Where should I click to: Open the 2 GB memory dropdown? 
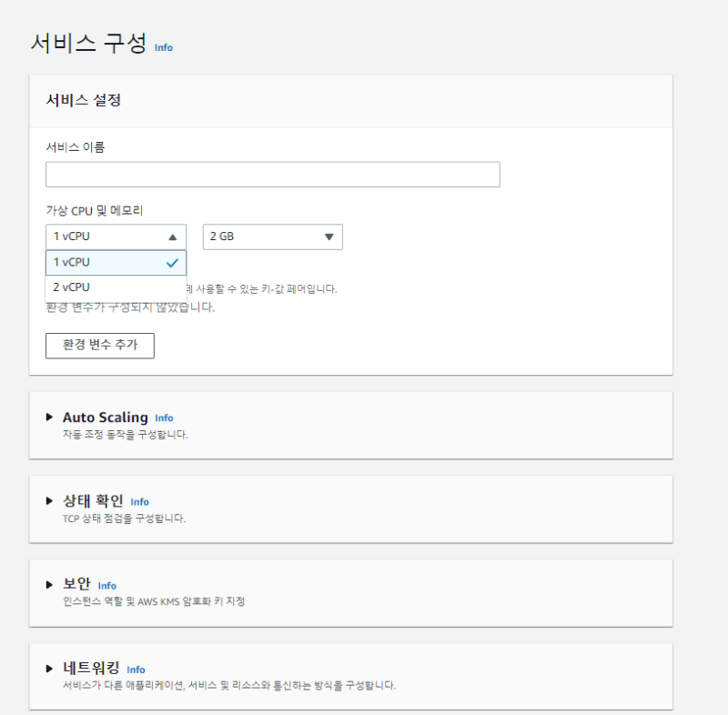point(272,237)
